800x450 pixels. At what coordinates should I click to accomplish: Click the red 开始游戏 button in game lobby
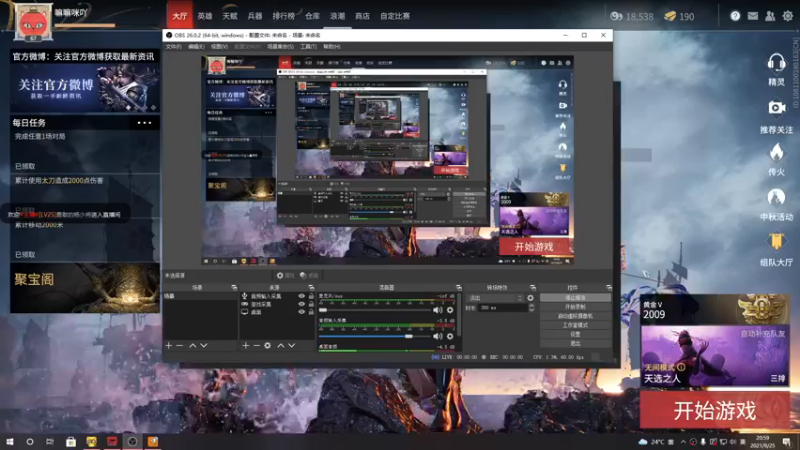715,410
